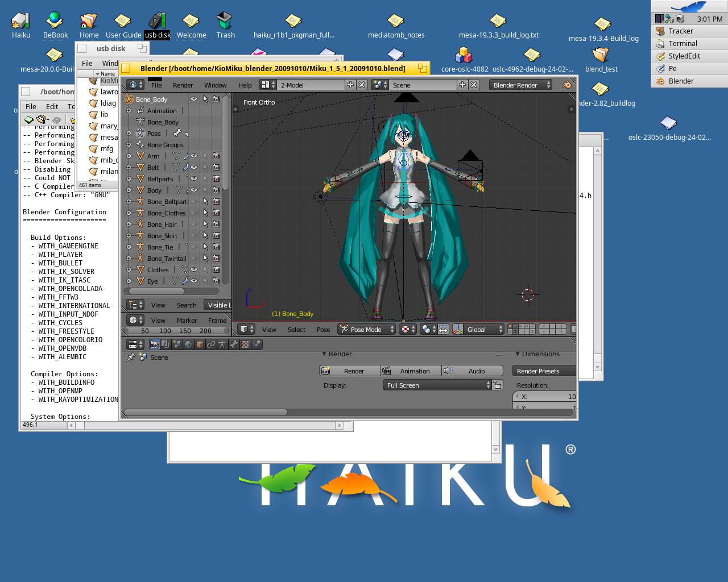Open the Full Screen display dropdown
This screenshot has height=582, width=728.
(437, 385)
